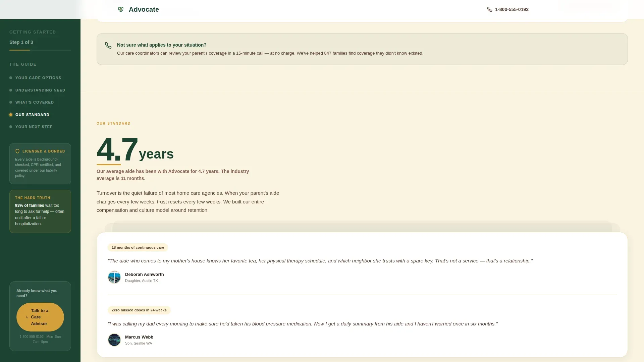Click the Licensed & Bonded shield icon
The height and width of the screenshot is (362, 644).
17,151
